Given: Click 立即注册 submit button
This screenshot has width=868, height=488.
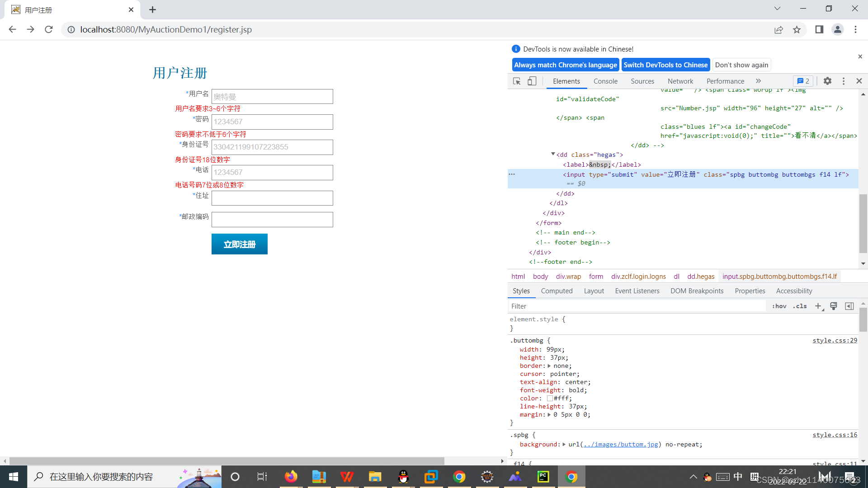Looking at the screenshot, I should [x=239, y=244].
